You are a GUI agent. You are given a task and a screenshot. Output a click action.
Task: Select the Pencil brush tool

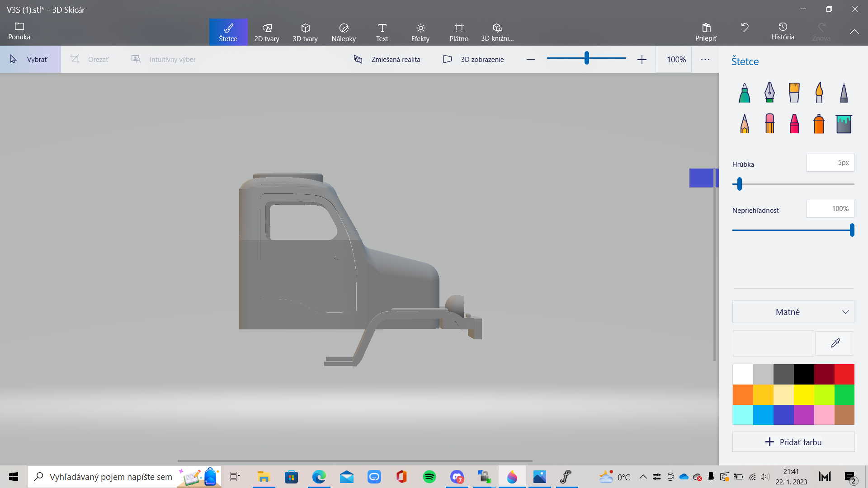point(745,123)
